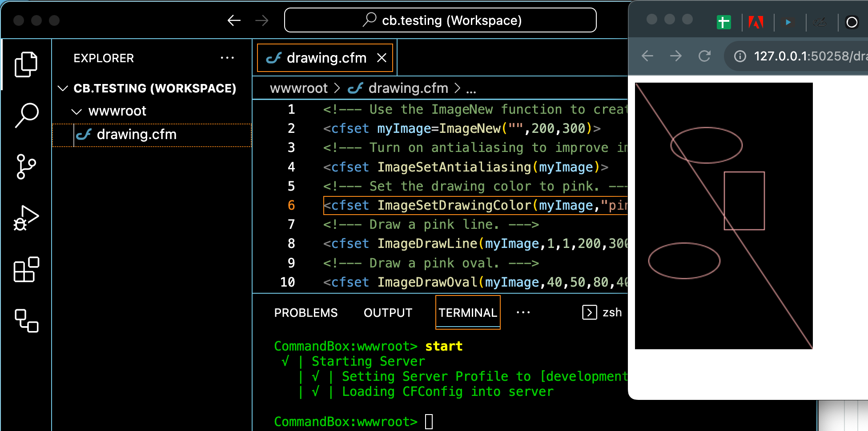Click the 'start' command in the terminal

tap(444, 346)
